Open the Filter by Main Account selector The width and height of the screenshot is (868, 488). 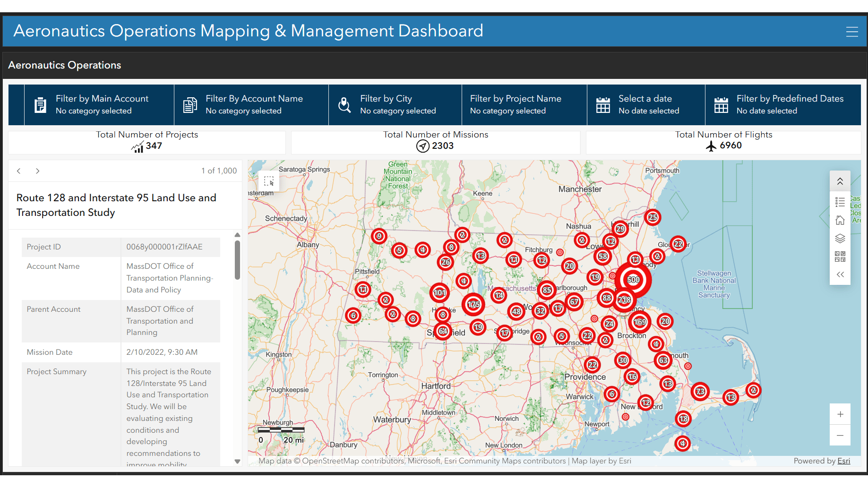point(99,105)
